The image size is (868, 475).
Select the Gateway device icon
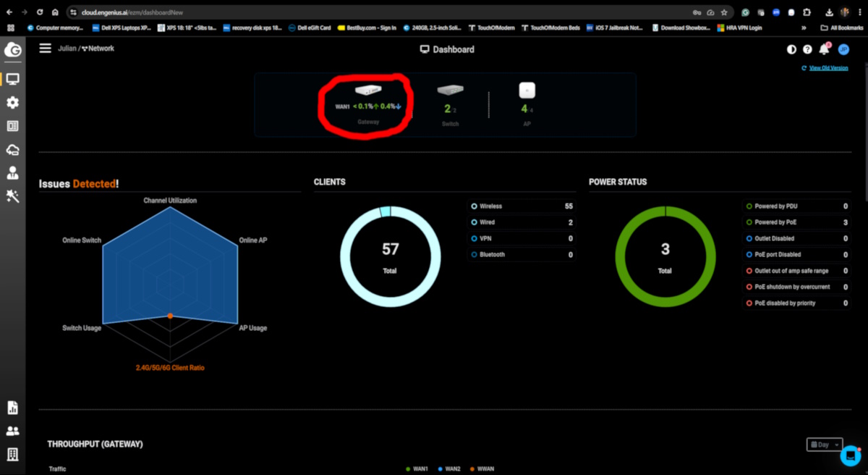[367, 91]
